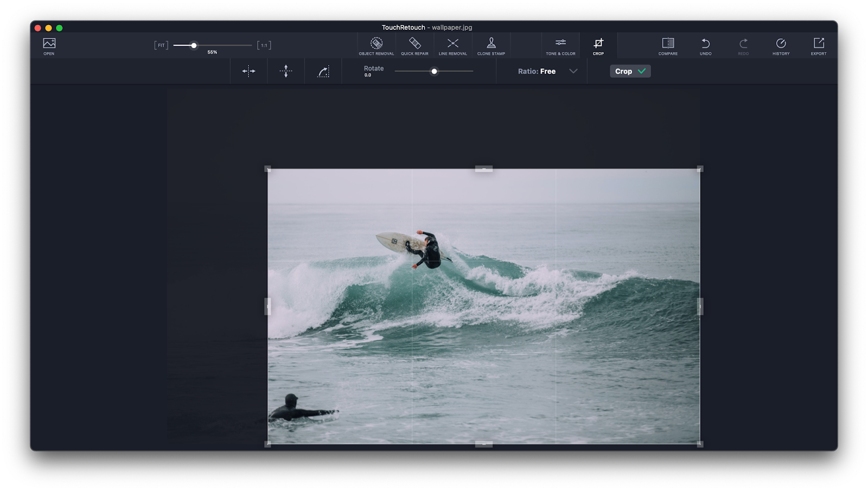The image size is (868, 491).
Task: Select the Quick Repair tool
Action: point(414,46)
